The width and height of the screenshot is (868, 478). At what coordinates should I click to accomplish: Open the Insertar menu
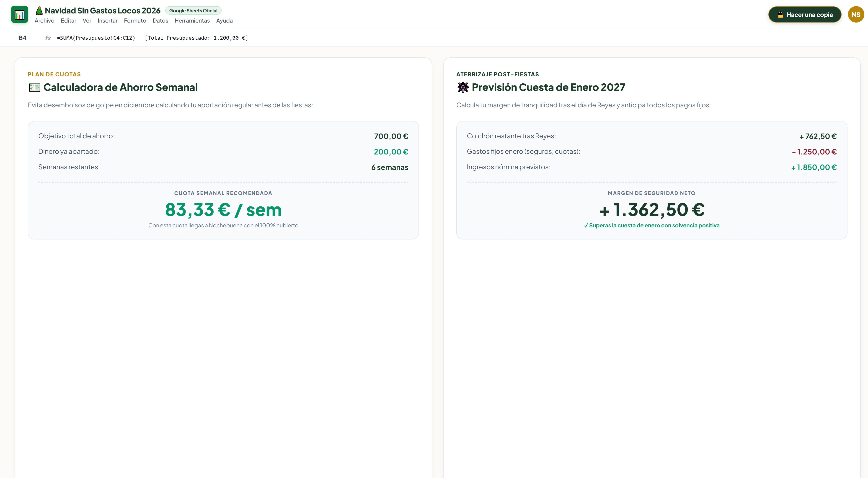[x=108, y=21]
